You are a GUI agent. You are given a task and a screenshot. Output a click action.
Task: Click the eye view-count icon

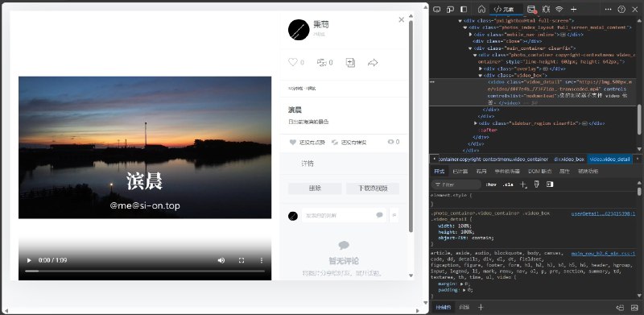390,142
